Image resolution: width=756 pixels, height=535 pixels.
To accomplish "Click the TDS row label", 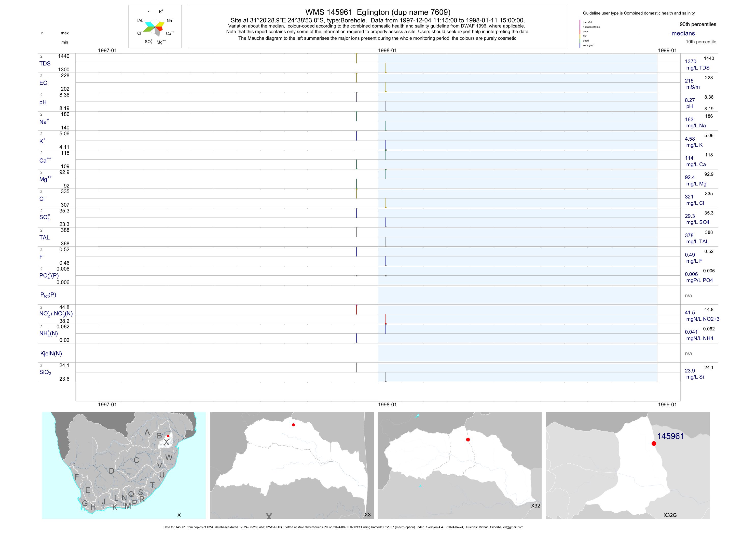I will coord(45,64).
